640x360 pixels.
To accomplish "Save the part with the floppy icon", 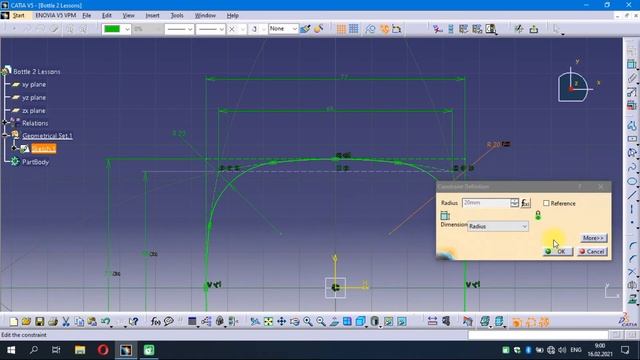I will 40,322.
